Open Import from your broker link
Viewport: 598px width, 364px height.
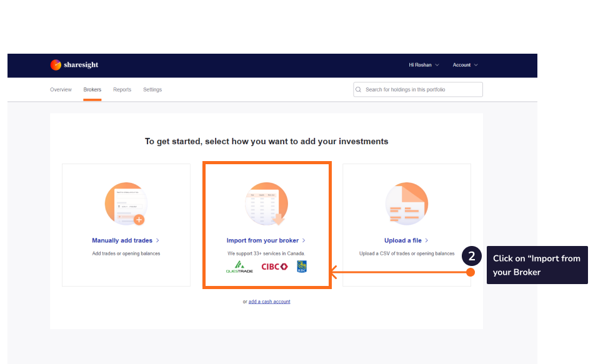pos(262,240)
